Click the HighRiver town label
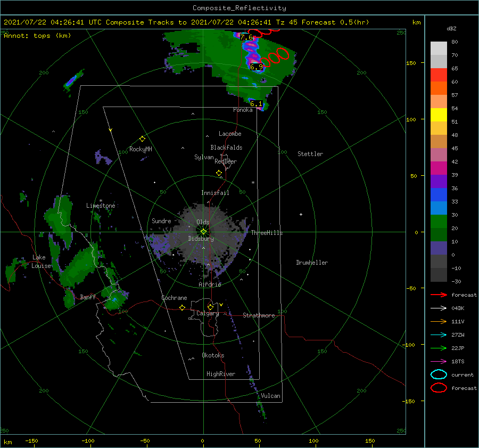479x448 pixels. 221,374
